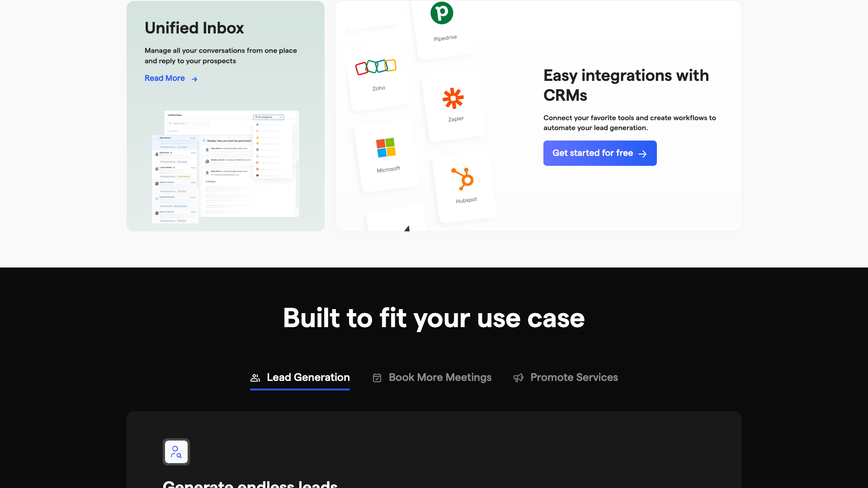Click the people icon beside Lead Generation
This screenshot has height=488, width=868.
click(255, 377)
